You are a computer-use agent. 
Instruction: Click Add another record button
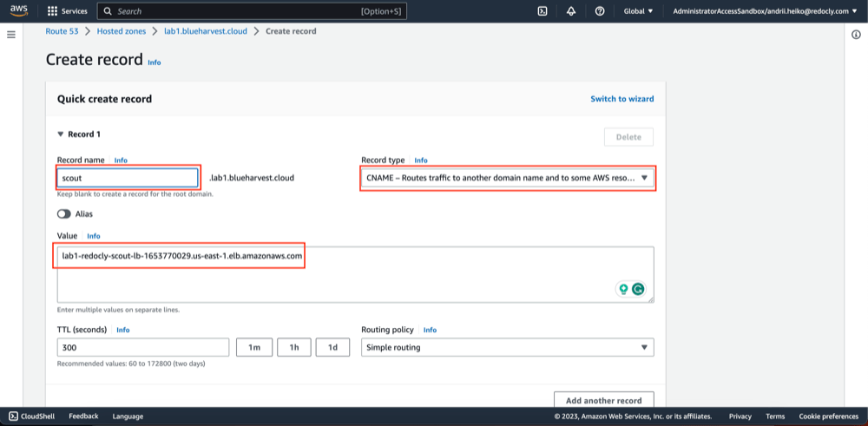point(604,400)
